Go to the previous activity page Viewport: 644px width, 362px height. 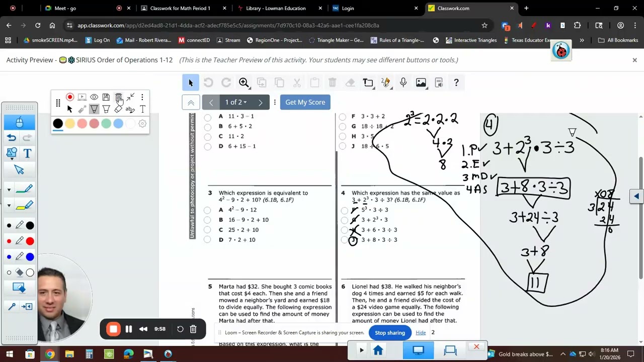pyautogui.click(x=211, y=103)
